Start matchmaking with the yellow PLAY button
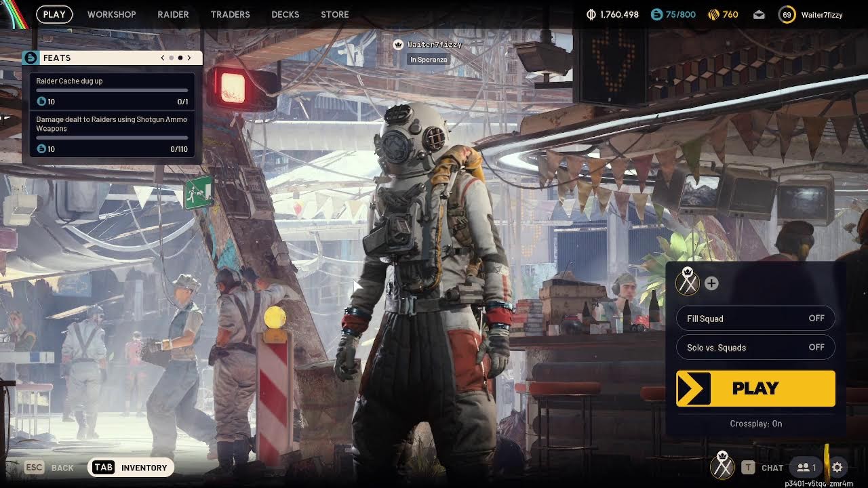Screen dimensions: 868x488 [x=755, y=388]
